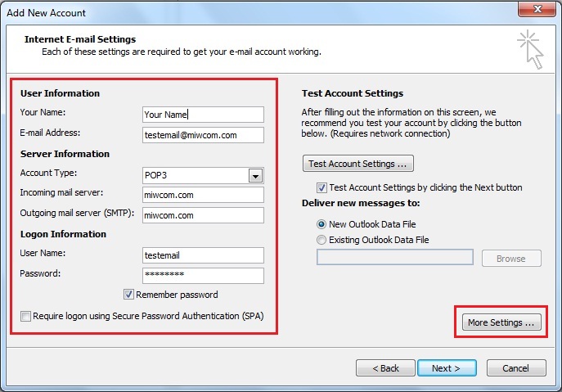Click the Browse button for data file

(511, 259)
